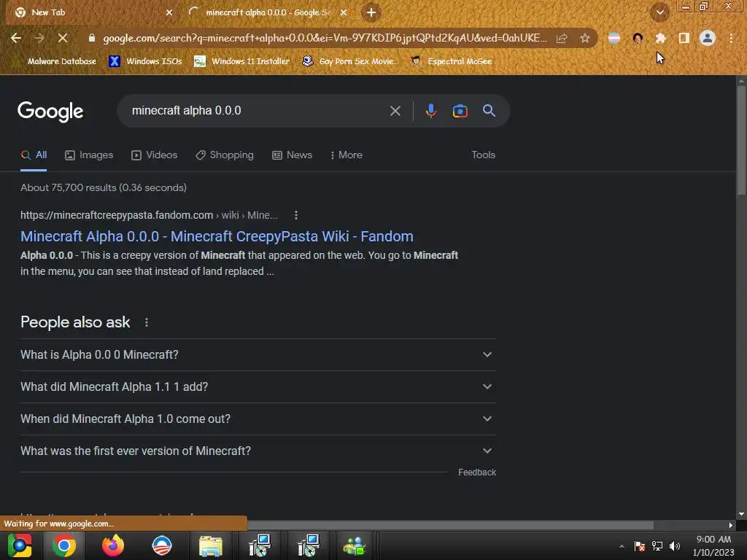Open the Chrome side panel
The width and height of the screenshot is (747, 560).
[x=684, y=38]
